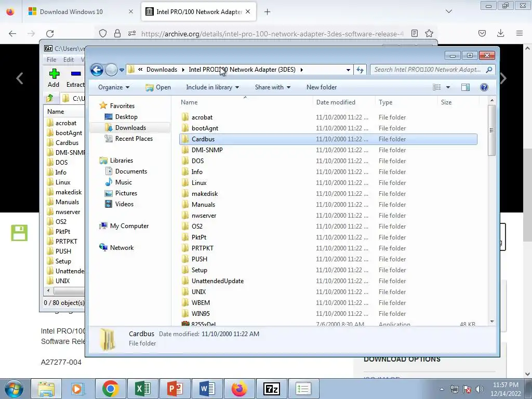532x399 pixels.
Task: Select Desktop in Favorites
Action: [x=126, y=117]
